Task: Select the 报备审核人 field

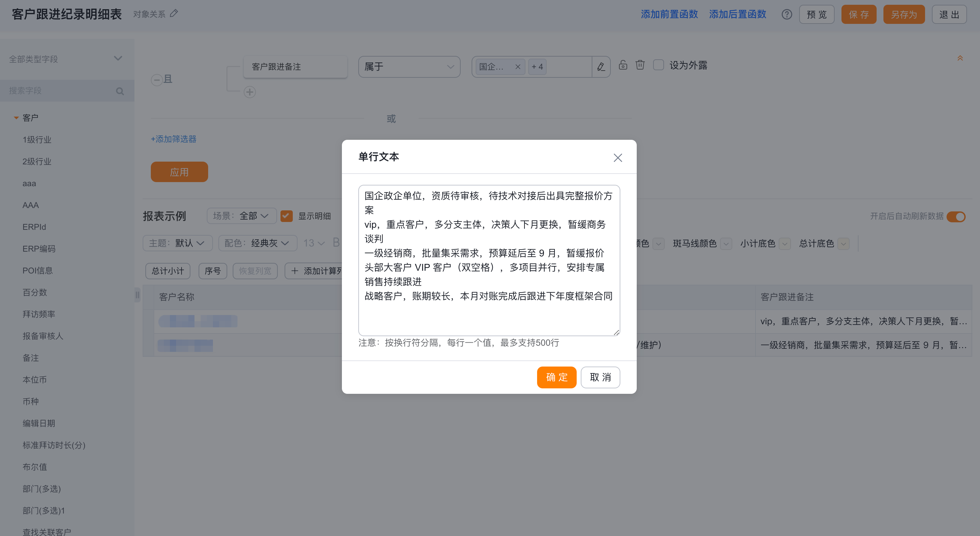Action: (43, 336)
